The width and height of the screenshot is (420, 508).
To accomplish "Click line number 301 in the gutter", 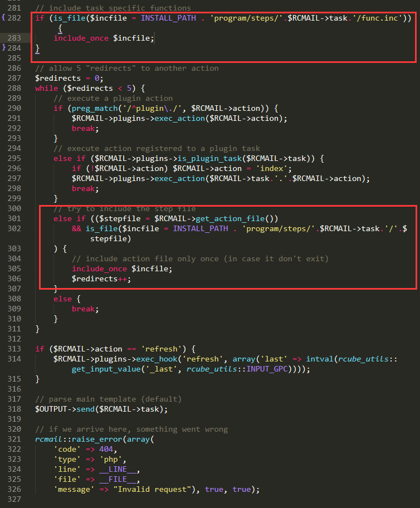I will 14,218.
